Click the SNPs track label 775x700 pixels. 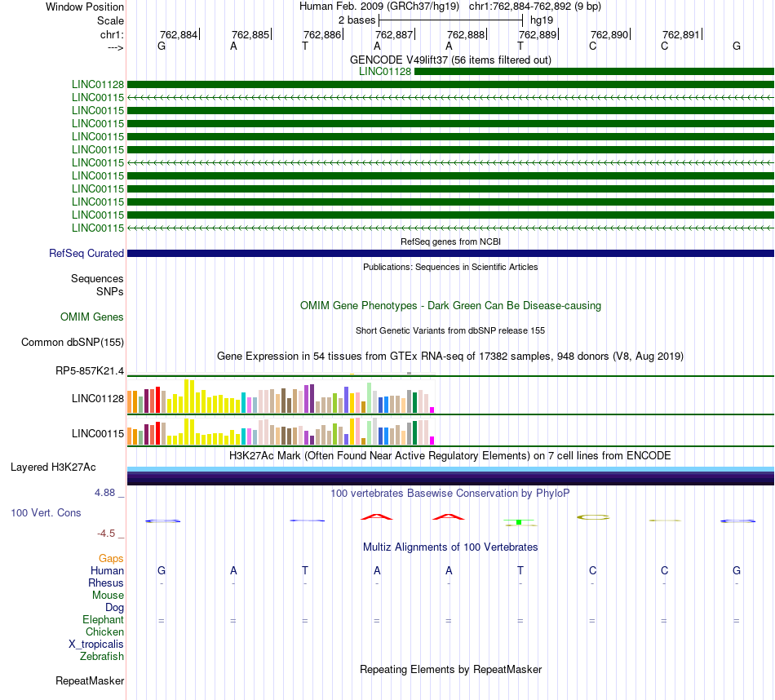(x=110, y=292)
